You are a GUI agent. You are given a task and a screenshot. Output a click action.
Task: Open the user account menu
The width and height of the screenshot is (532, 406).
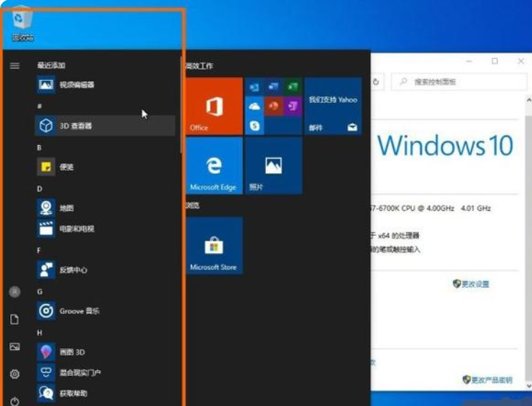click(14, 292)
